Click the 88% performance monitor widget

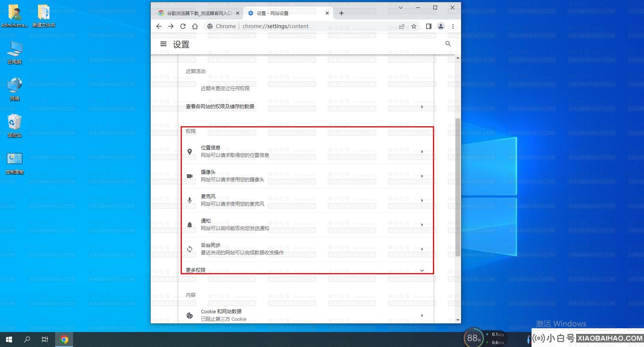[x=473, y=338]
